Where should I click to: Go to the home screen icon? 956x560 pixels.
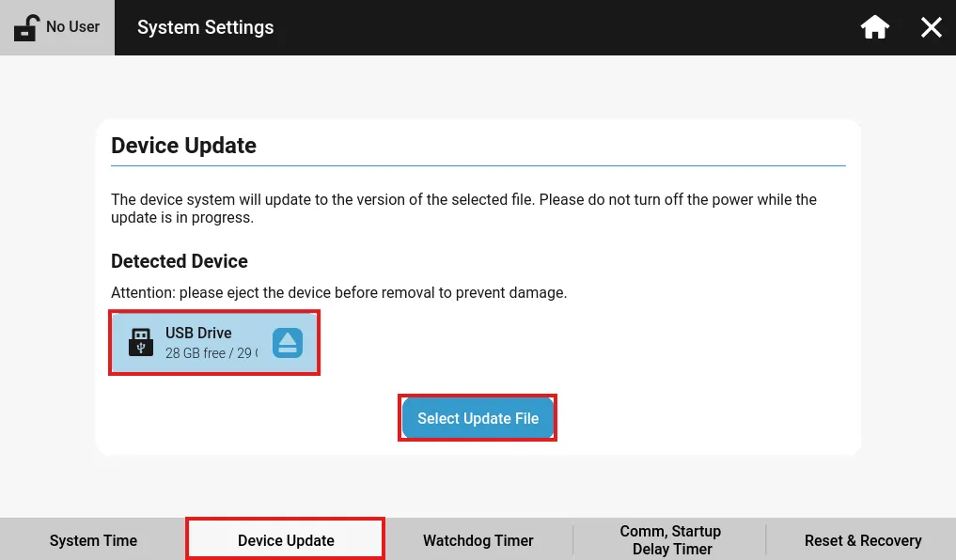point(874,27)
